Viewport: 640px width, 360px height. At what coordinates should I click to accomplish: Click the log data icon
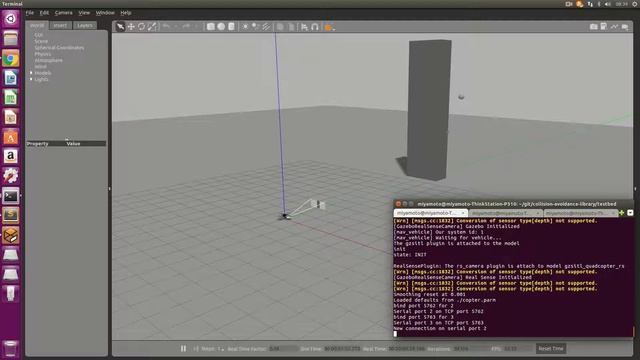pos(604,27)
